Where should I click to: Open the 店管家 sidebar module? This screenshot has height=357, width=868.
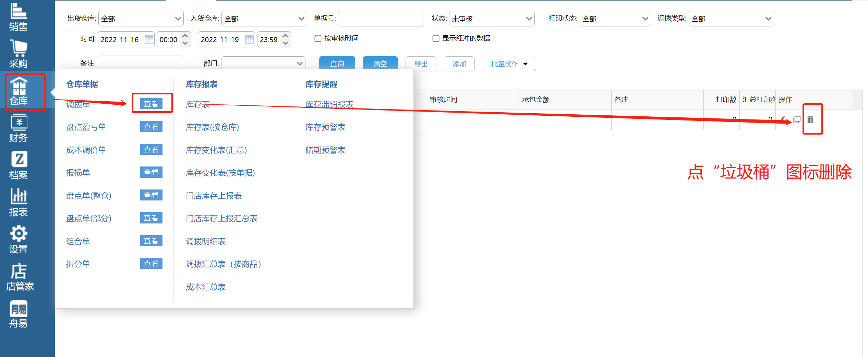pyautogui.click(x=20, y=277)
